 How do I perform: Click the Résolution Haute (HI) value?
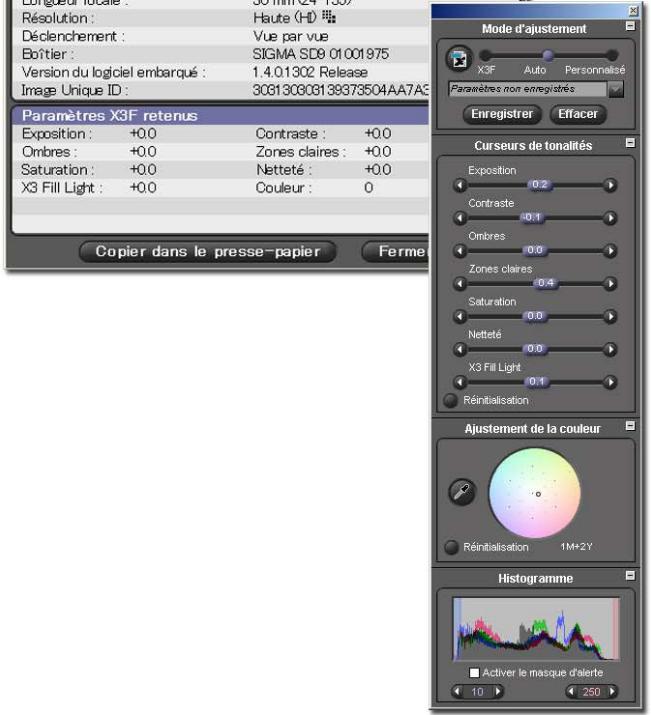[x=294, y=18]
